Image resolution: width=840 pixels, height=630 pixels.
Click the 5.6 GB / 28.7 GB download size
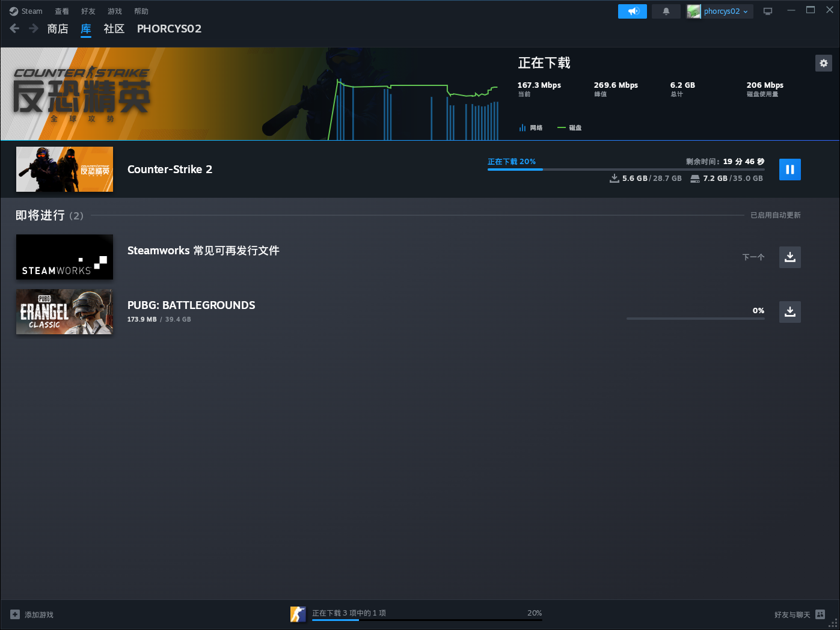point(646,179)
